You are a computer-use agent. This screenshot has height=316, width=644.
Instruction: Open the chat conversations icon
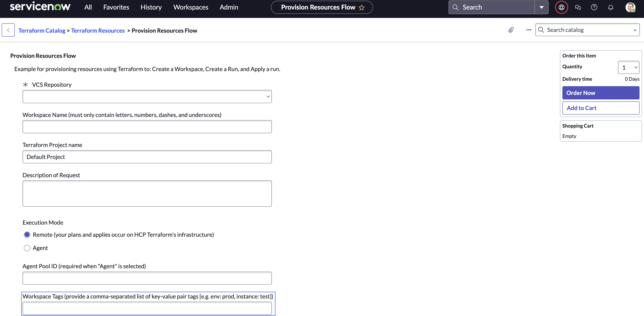pyautogui.click(x=578, y=7)
